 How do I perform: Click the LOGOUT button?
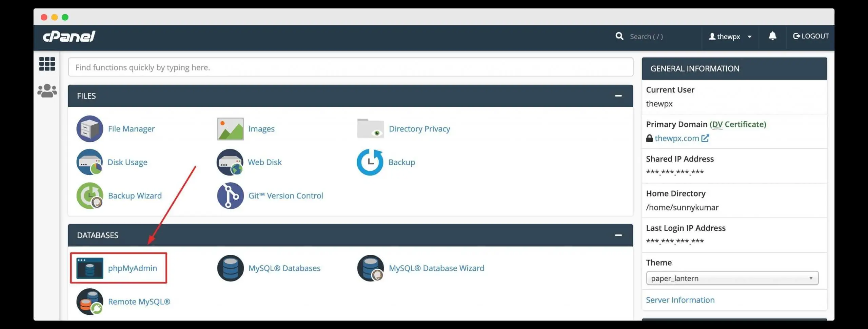[x=810, y=36]
